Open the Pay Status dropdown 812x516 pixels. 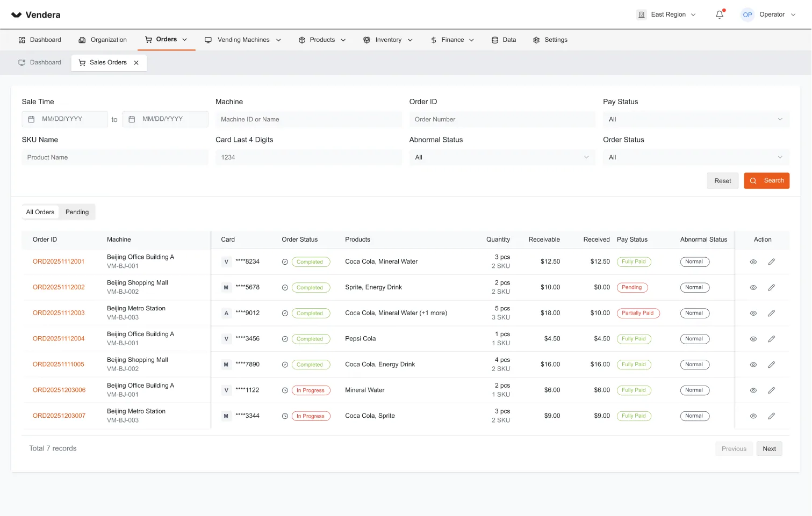pos(696,120)
